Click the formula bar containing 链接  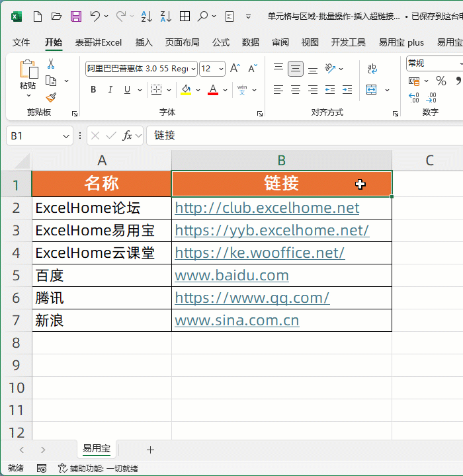[305, 136]
